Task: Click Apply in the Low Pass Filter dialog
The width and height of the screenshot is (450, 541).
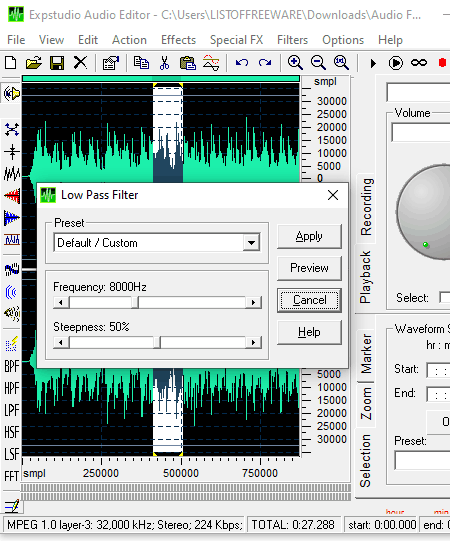Action: pyautogui.click(x=309, y=236)
